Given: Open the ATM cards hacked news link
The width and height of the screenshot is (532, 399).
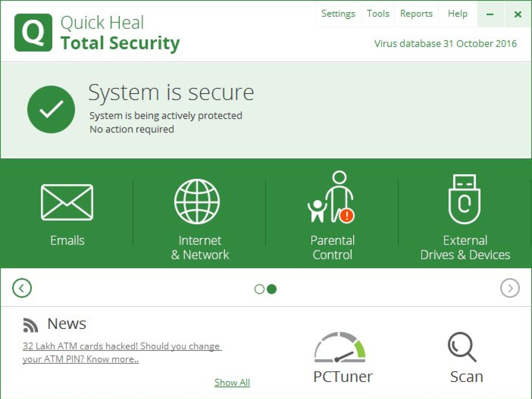Looking at the screenshot, I should pyautogui.click(x=122, y=353).
